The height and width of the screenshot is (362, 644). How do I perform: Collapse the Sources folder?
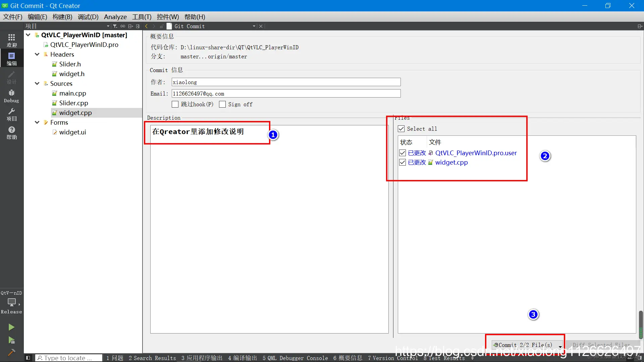coord(37,83)
